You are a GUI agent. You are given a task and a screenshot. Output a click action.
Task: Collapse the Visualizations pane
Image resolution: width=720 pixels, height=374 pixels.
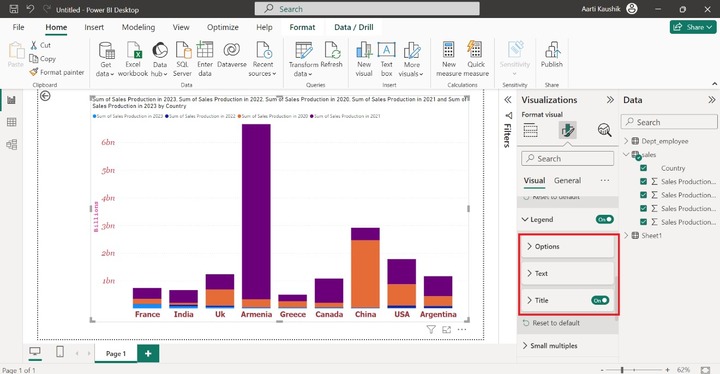610,100
